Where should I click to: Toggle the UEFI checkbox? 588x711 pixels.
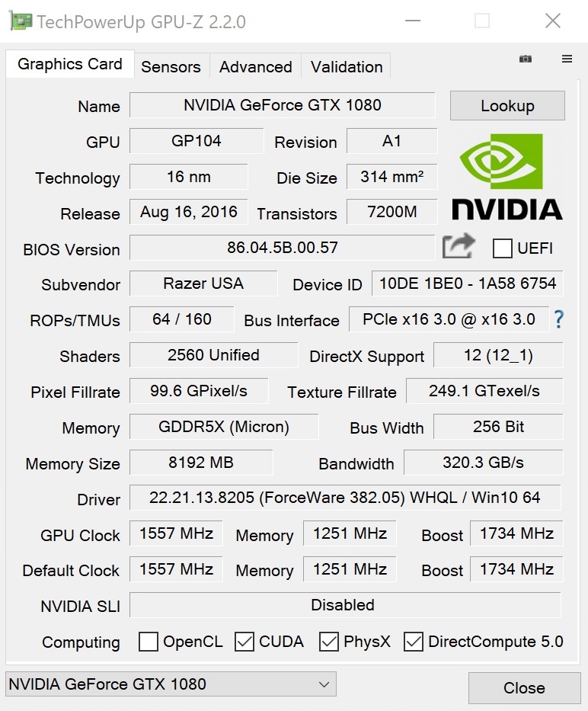[x=503, y=248]
